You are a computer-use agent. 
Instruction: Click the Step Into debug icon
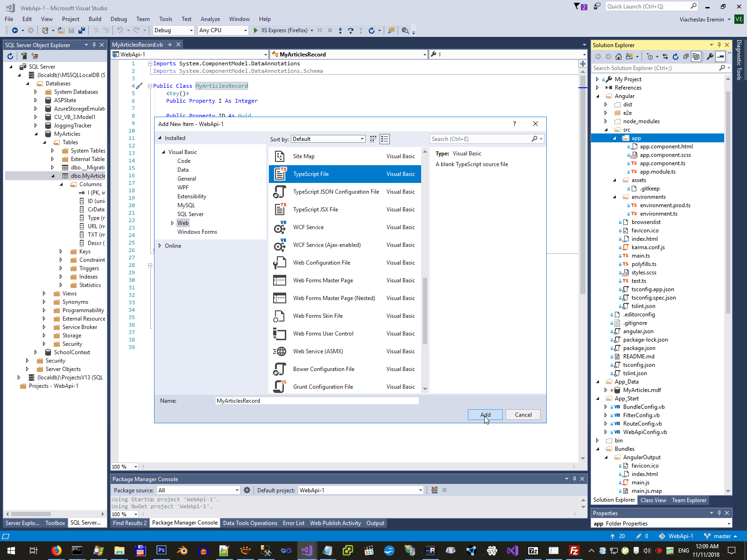340,30
